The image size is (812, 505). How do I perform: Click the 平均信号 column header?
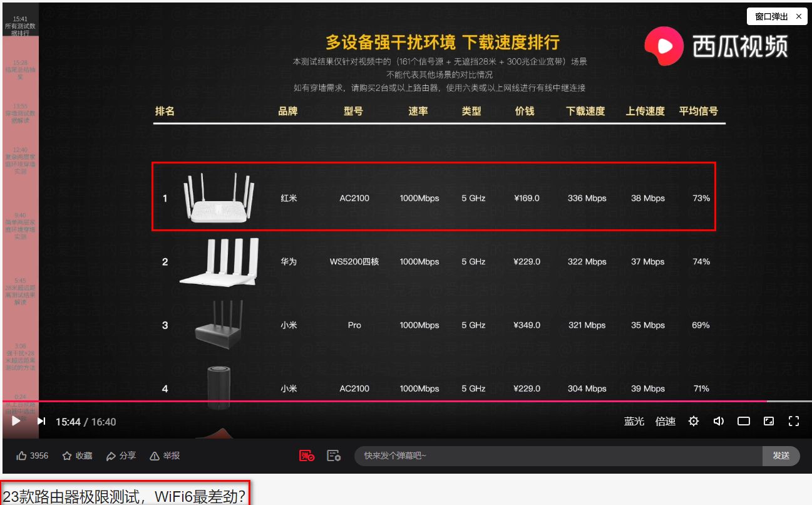click(x=698, y=111)
